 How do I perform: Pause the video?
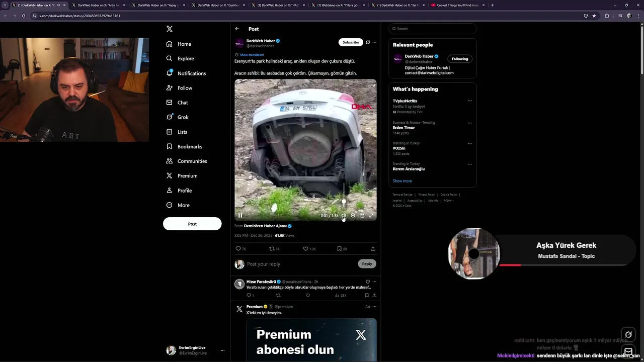pos(240,216)
